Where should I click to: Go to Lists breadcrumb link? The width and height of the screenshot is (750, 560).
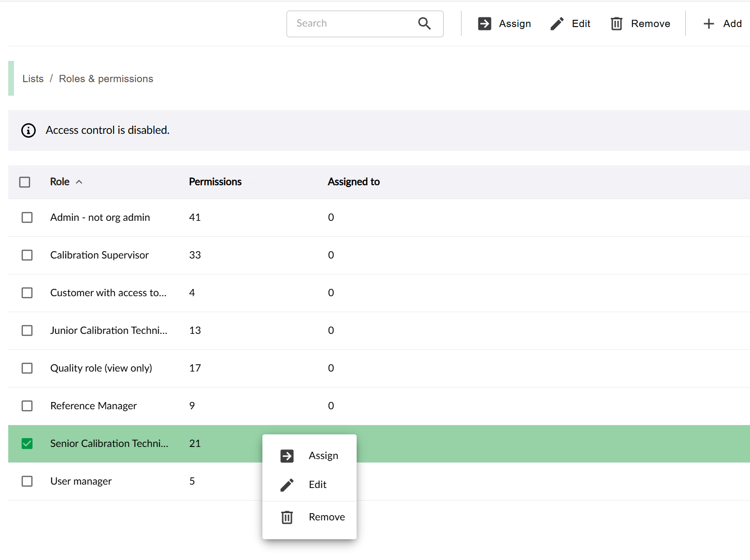click(x=33, y=79)
